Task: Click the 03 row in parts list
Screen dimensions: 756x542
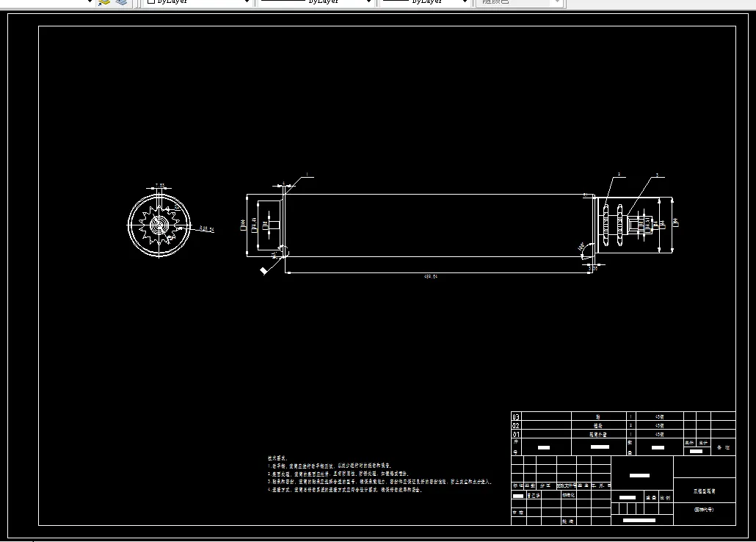Action: click(623, 416)
